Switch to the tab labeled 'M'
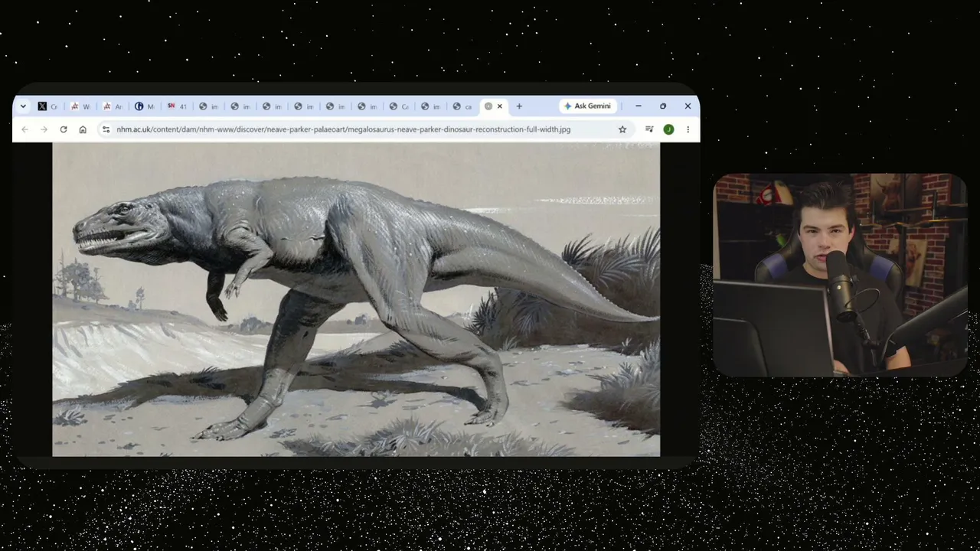This screenshot has width=980, height=551. point(145,106)
